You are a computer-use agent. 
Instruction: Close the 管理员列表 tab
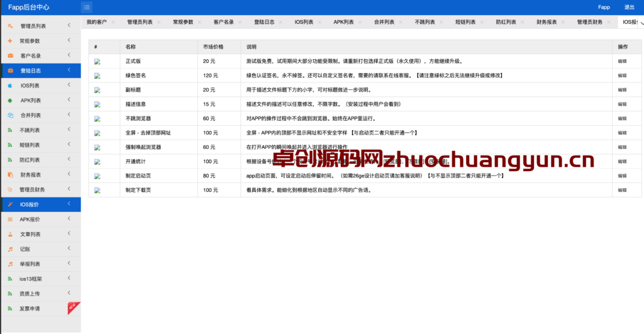click(x=158, y=22)
